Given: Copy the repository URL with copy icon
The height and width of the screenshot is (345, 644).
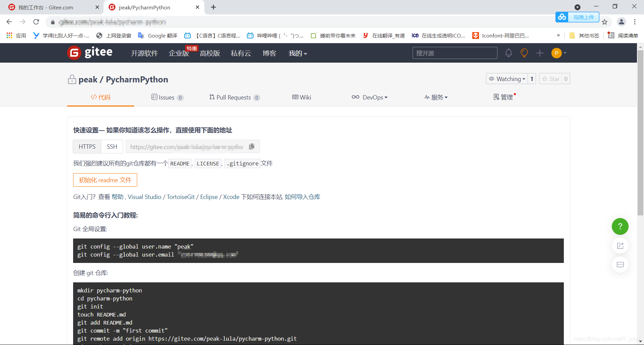Looking at the screenshot, I should (252, 146).
